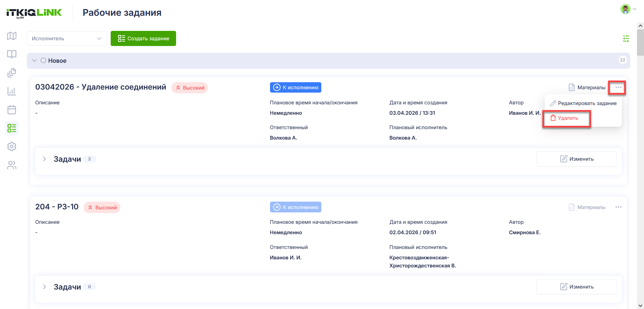644x309 pixels.
Task: Click the vertical scrollbar down arrow
Action: pyautogui.click(x=640, y=306)
